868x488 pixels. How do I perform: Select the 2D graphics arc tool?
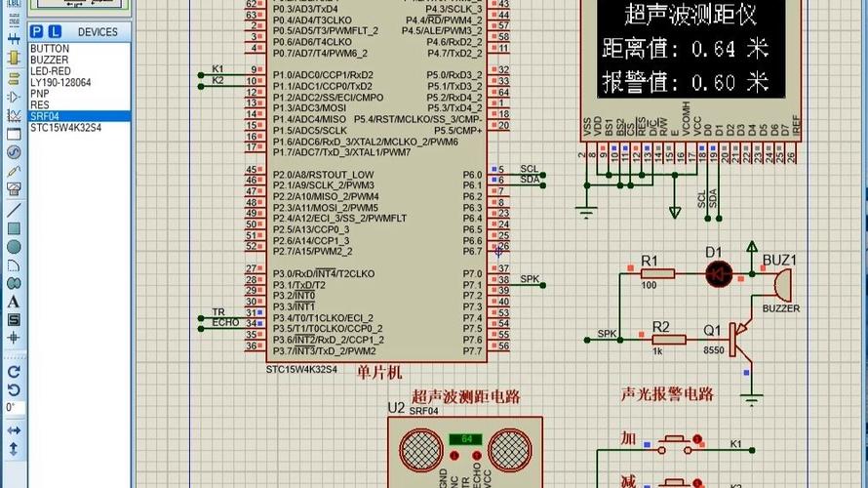pos(14,265)
